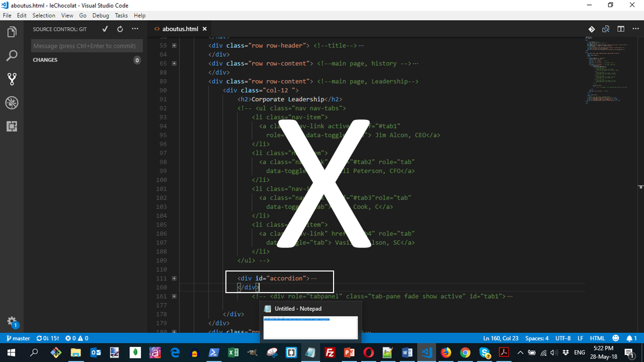The image size is (644, 362).
Task: Open the Selection menu
Action: click(x=44, y=16)
